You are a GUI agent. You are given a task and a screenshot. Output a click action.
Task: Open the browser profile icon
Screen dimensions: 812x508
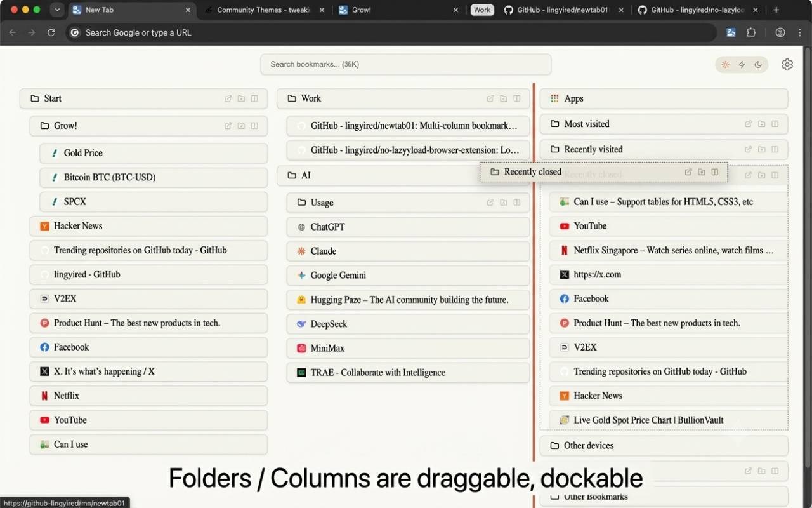780,32
